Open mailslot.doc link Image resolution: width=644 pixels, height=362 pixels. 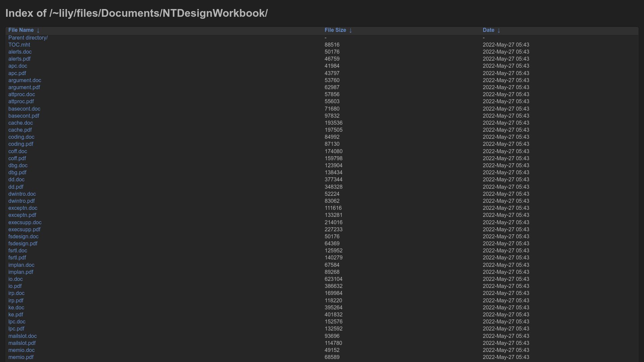[x=22, y=336]
